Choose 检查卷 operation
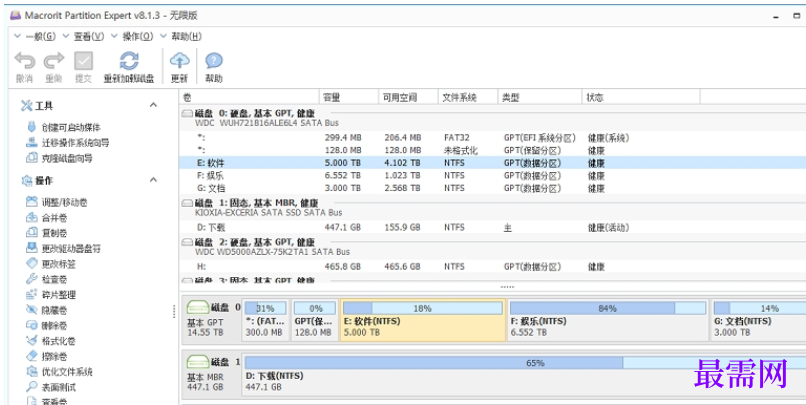Screen dimensions: 806x405 tap(47, 279)
